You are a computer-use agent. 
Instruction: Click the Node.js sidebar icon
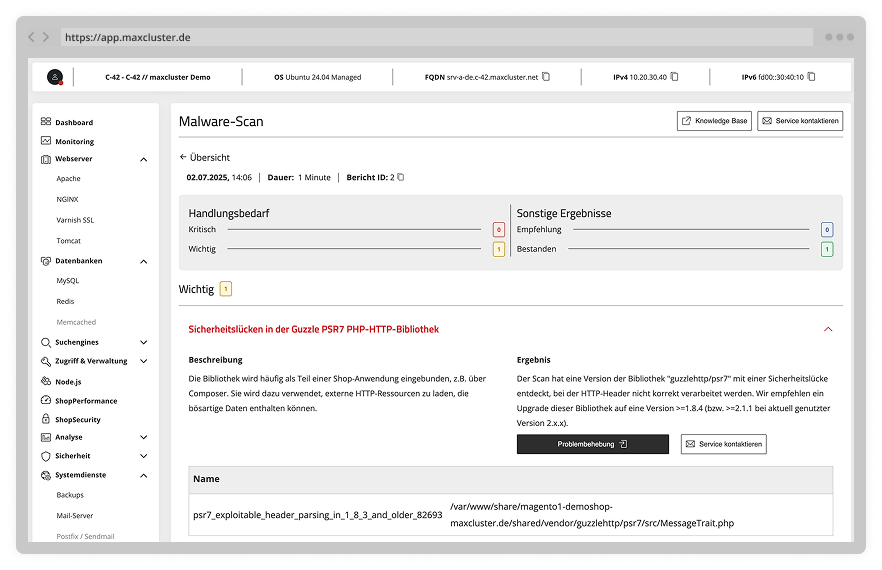point(46,381)
